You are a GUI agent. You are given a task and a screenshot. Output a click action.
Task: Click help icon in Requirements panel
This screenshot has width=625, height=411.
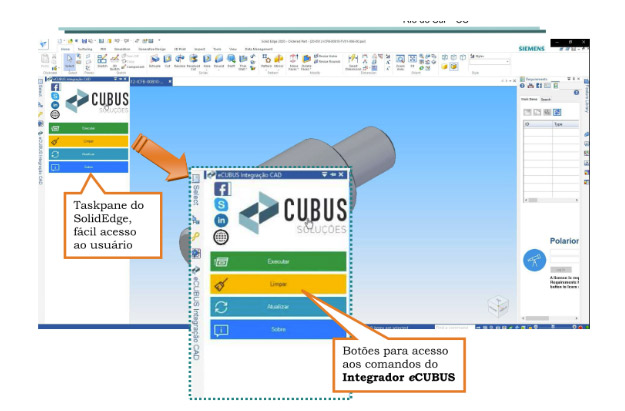(576, 92)
